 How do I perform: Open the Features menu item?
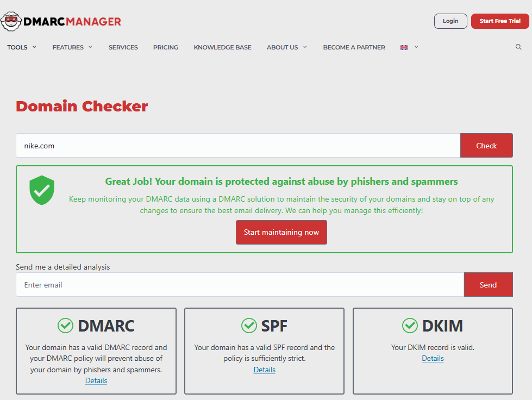[68, 47]
